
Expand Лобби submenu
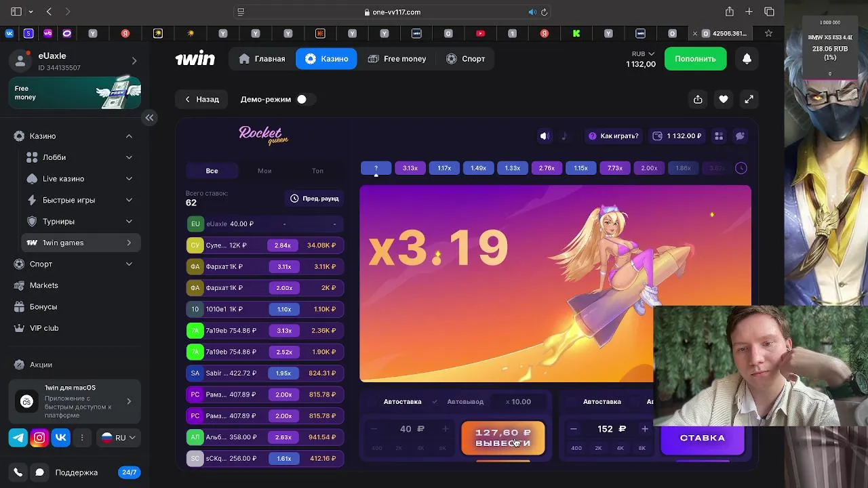click(x=129, y=157)
